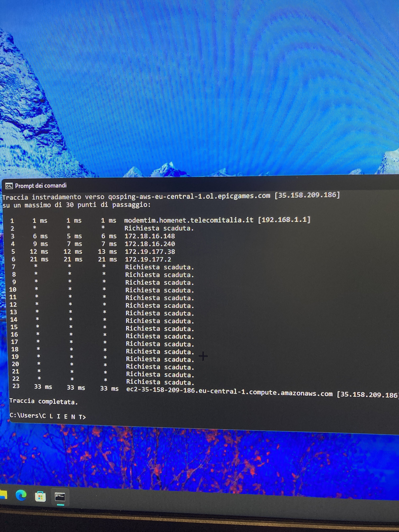Click IP address 172.18.16.148
This screenshot has width=399, height=532.
point(150,236)
